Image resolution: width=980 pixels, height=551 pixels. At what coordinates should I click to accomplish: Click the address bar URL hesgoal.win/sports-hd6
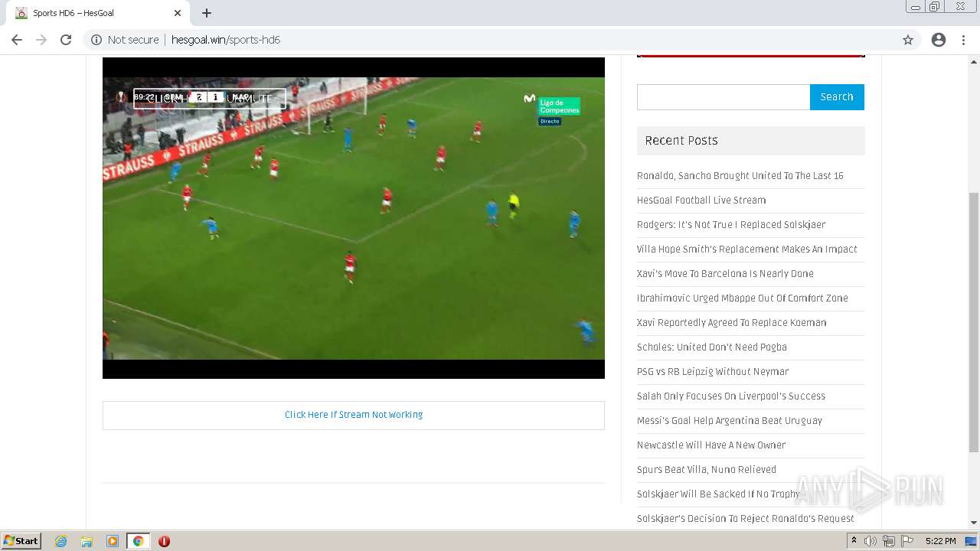click(x=226, y=40)
